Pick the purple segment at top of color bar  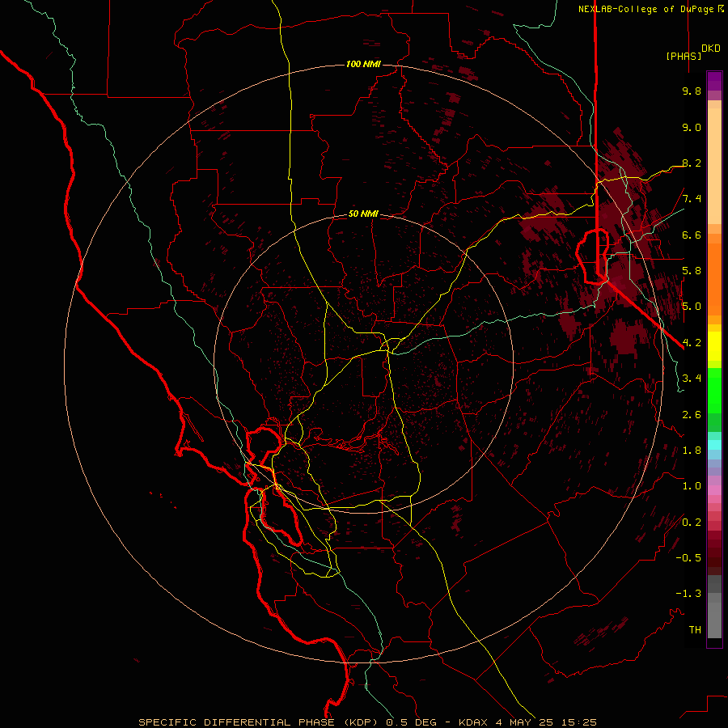point(714,81)
